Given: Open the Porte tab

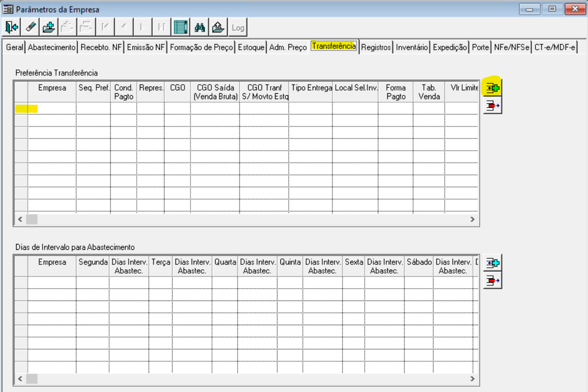Looking at the screenshot, I should click(480, 47).
